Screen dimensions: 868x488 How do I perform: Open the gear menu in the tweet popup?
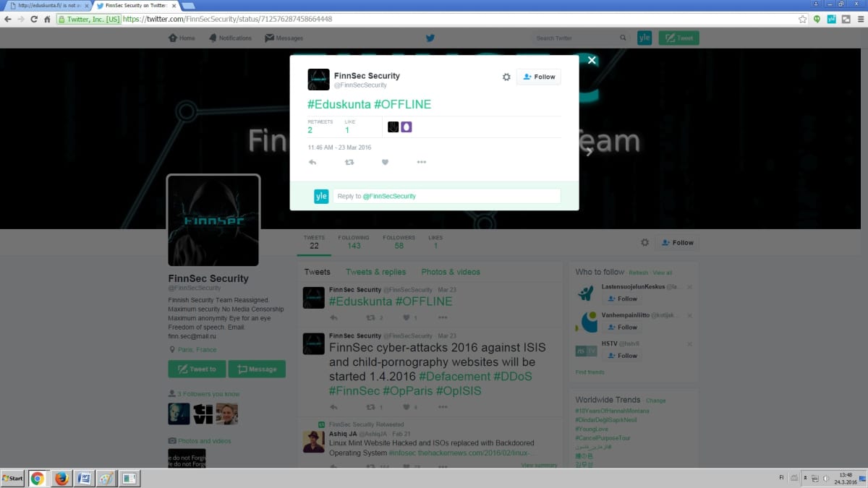coord(506,77)
